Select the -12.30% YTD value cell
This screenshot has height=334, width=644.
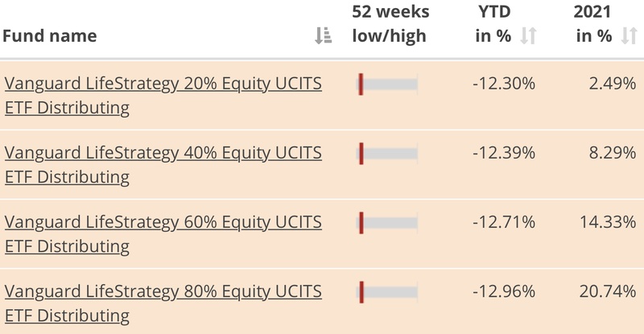coord(503,85)
